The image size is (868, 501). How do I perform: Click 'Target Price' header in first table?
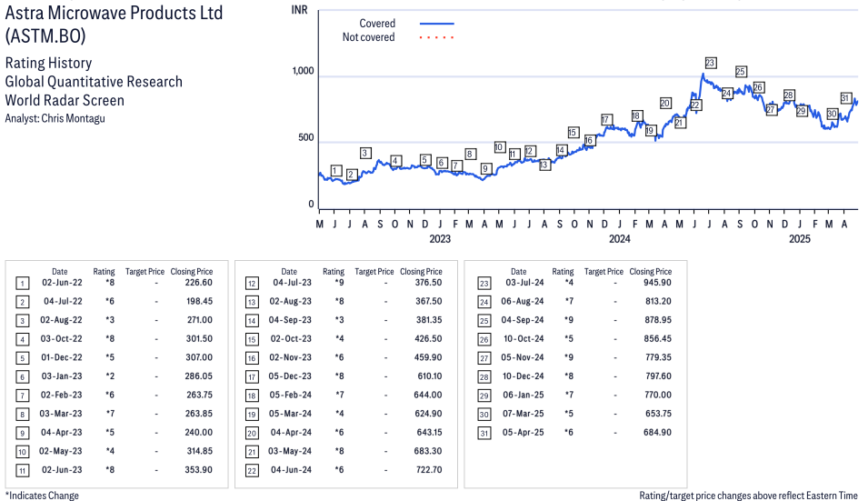pos(145,272)
